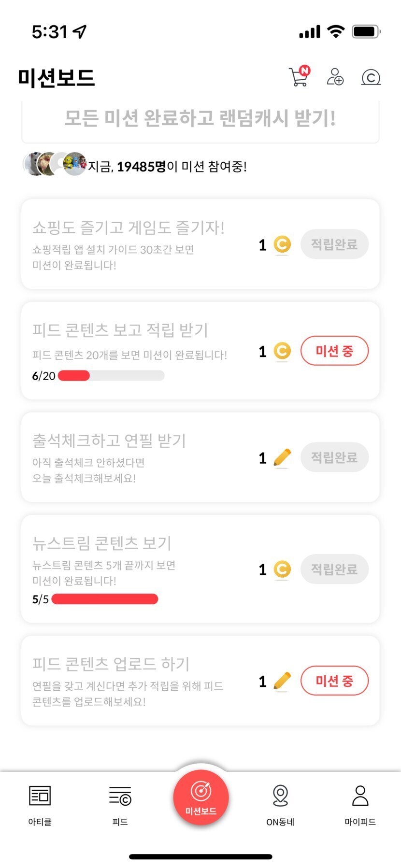The width and height of the screenshot is (401, 868).
Task: Tap 적립완료 on the newstream mission
Action: (x=334, y=569)
